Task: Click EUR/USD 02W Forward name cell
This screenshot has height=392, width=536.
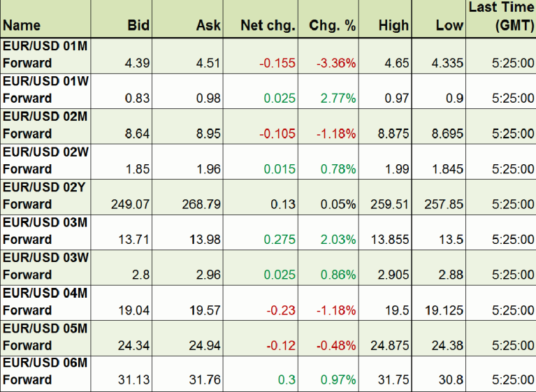Action: (x=45, y=161)
